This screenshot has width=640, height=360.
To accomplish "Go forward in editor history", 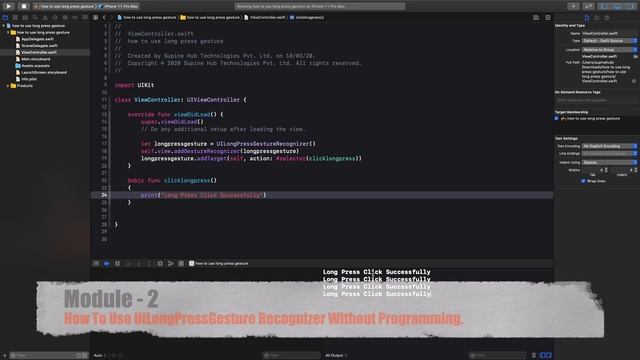I will (111, 18).
